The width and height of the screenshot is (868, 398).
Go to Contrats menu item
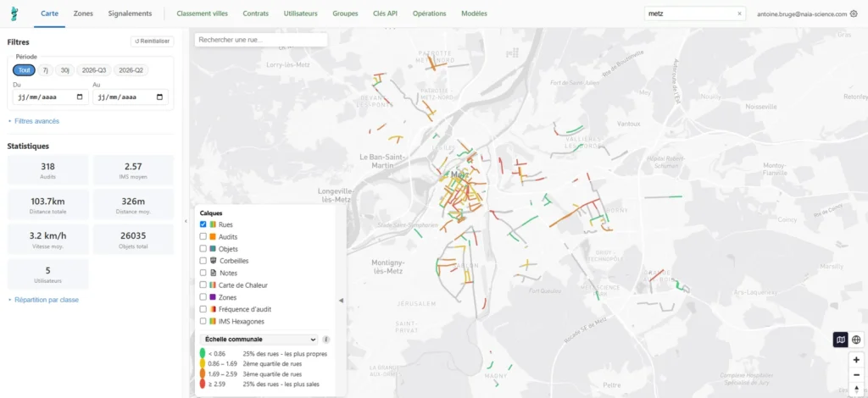point(256,14)
